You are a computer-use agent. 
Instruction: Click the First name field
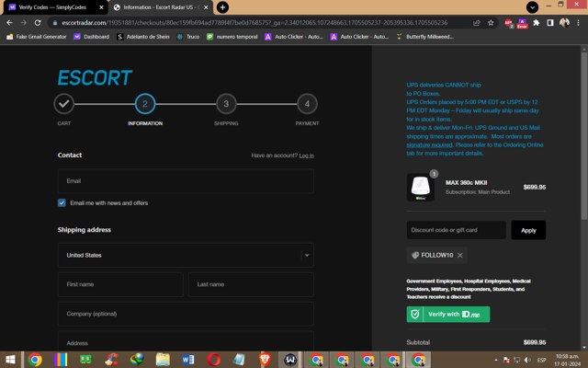pos(120,284)
